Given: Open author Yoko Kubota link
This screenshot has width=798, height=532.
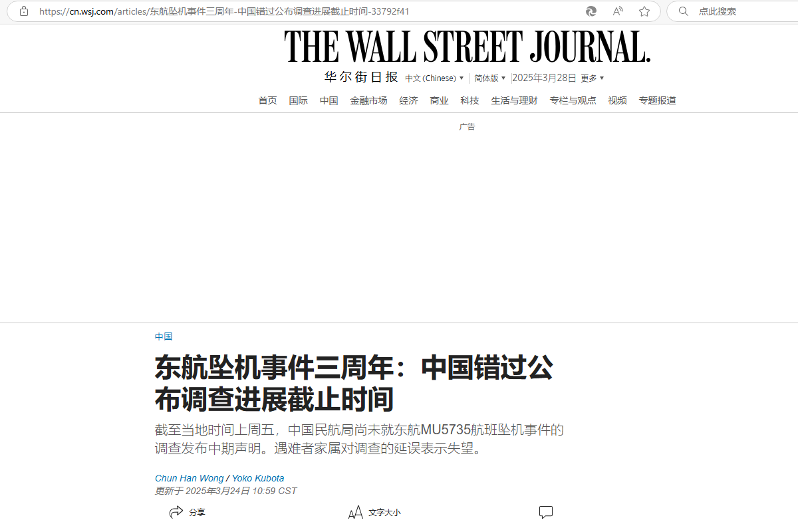Looking at the screenshot, I should [x=258, y=478].
